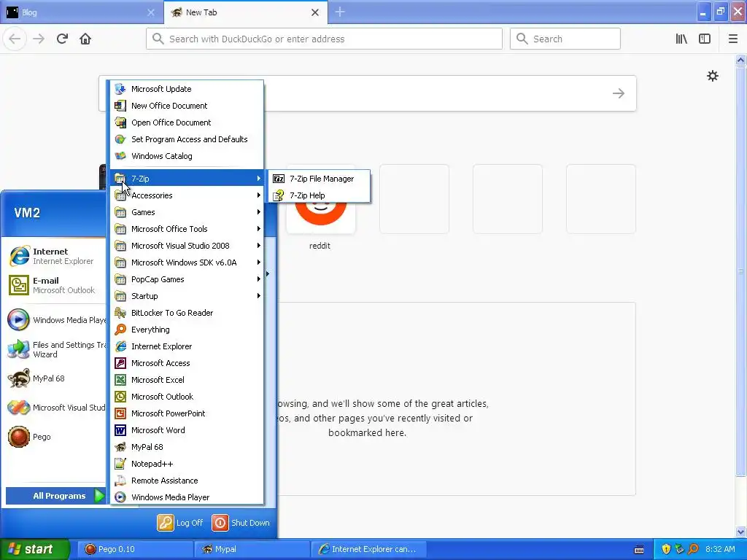Expand the Accessories submenu
This screenshot has width=747, height=560.
point(187,195)
